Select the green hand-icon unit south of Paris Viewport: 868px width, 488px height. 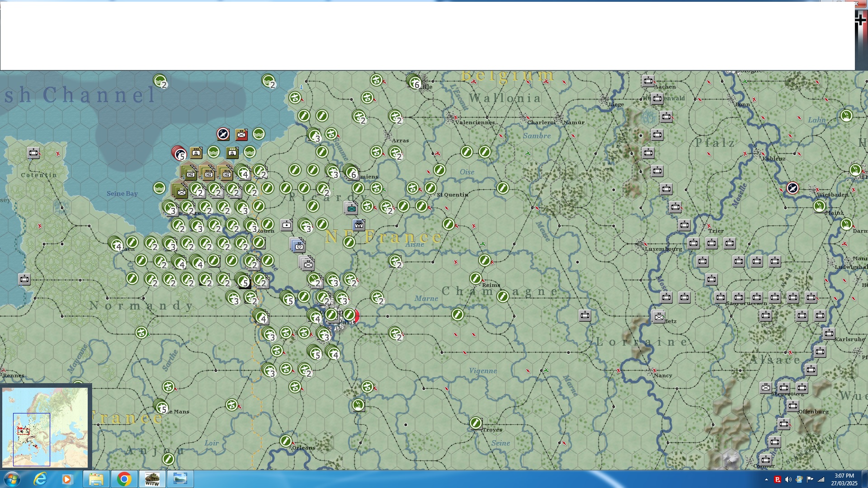click(x=358, y=405)
